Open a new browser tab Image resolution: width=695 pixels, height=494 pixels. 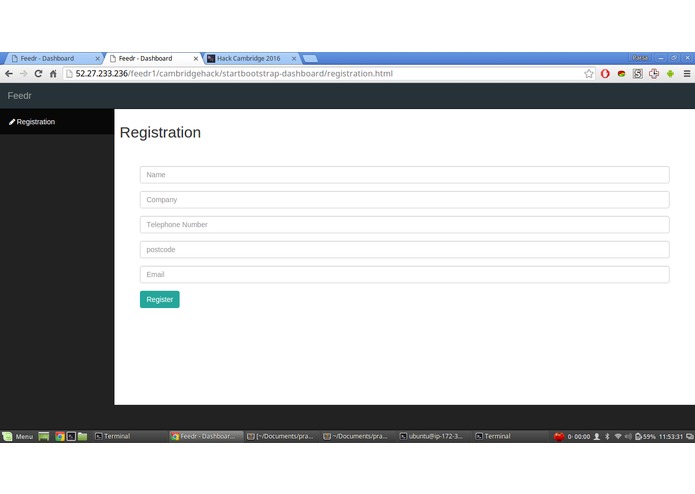coord(310,58)
